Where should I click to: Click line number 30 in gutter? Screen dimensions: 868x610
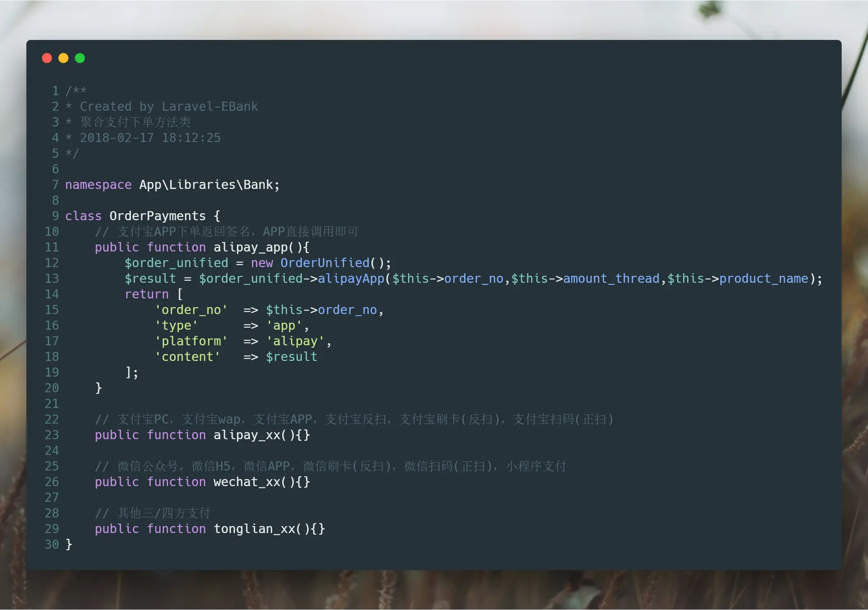pyautogui.click(x=52, y=545)
